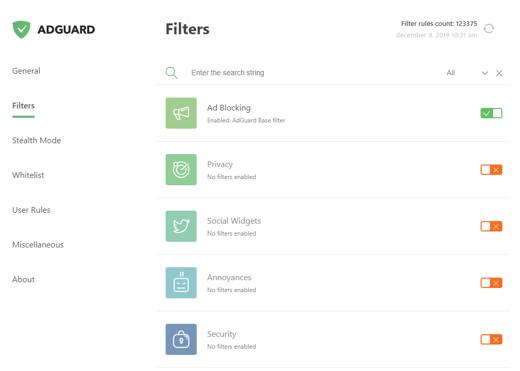This screenshot has height=371, width=520.
Task: Click 'No filters enabled' under Security
Action: point(232,347)
